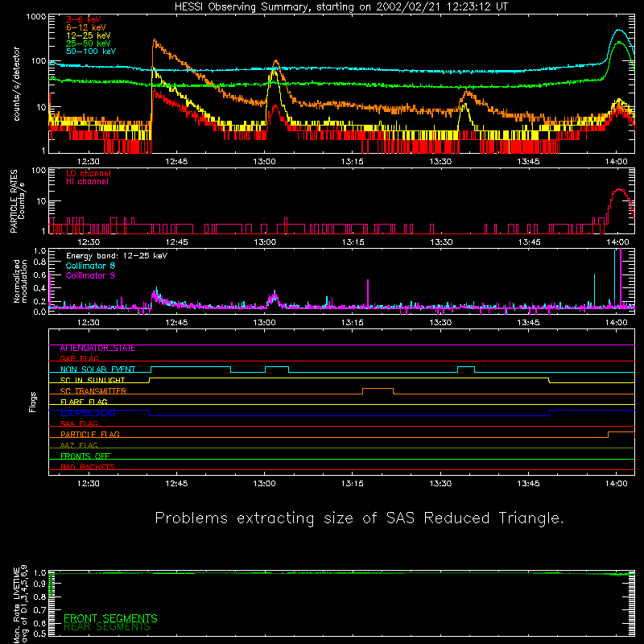
Task: Click the SAS Reduced Triangle error message
Action: click(x=359, y=518)
